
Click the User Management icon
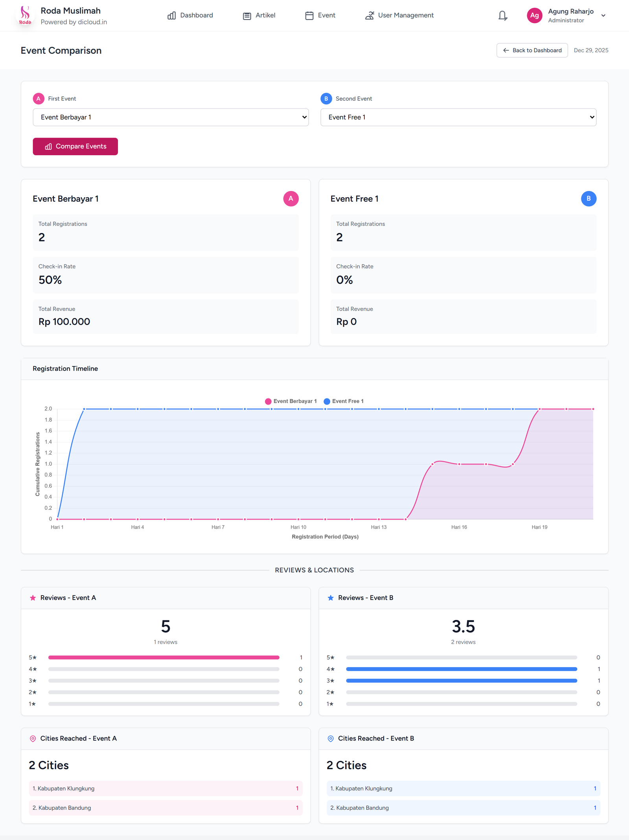click(370, 15)
